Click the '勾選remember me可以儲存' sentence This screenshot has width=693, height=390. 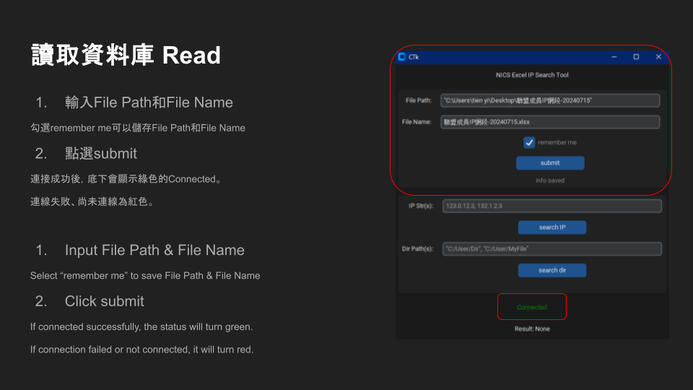click(137, 128)
